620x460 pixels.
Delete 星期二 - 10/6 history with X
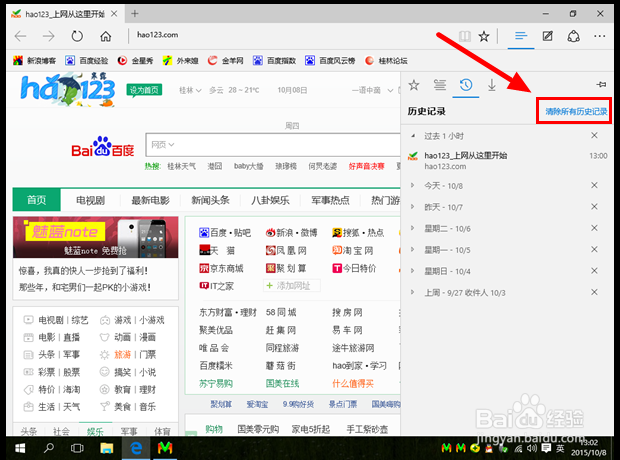coord(594,228)
